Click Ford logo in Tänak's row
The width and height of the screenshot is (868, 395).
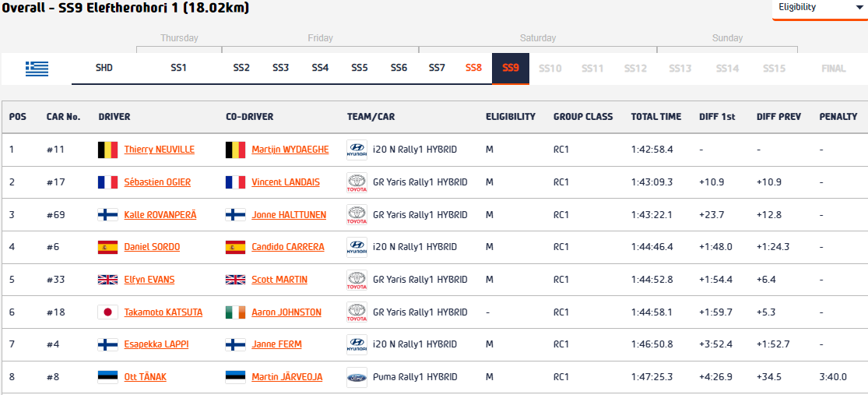357,377
